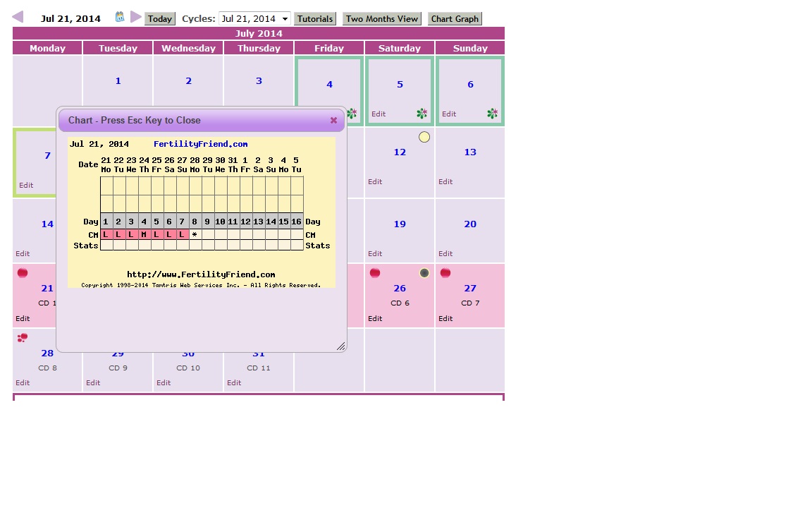The image size is (812, 508).
Task: Click the spotting icon on July 28
Action: (23, 338)
